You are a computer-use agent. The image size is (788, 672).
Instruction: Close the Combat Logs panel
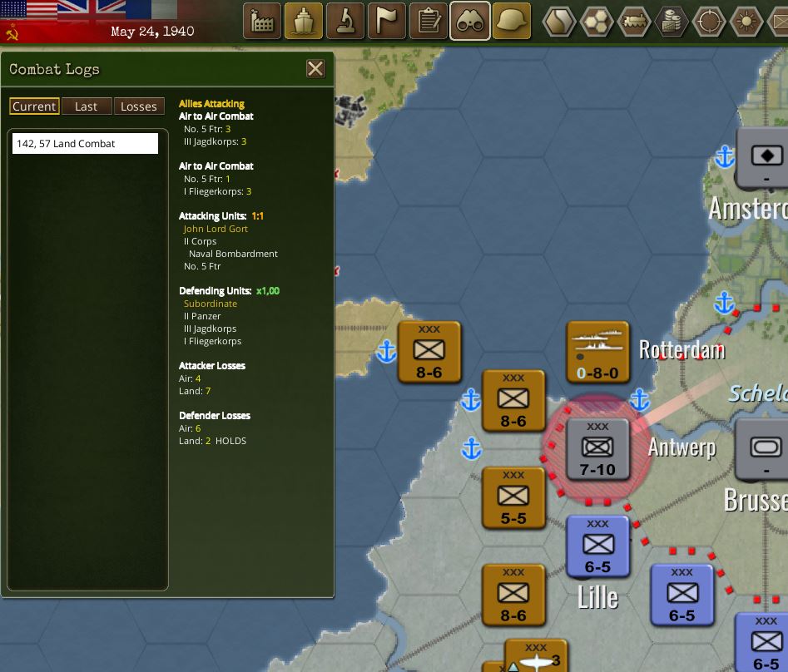(315, 69)
